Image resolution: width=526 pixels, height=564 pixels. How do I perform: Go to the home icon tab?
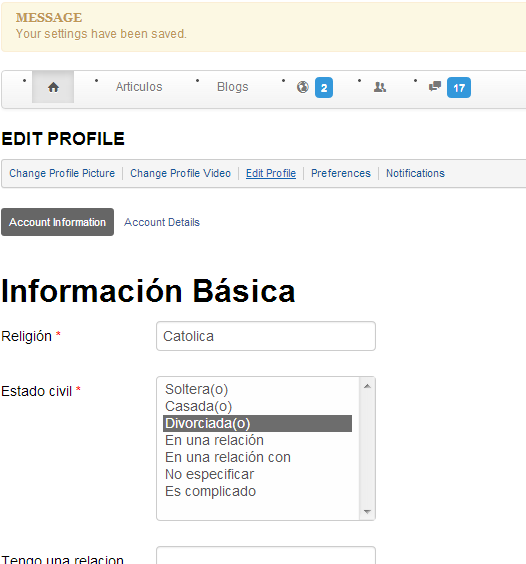(53, 87)
